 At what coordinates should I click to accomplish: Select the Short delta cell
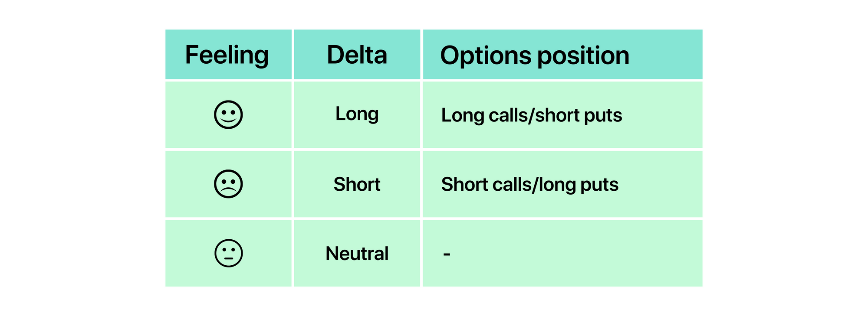[357, 184]
